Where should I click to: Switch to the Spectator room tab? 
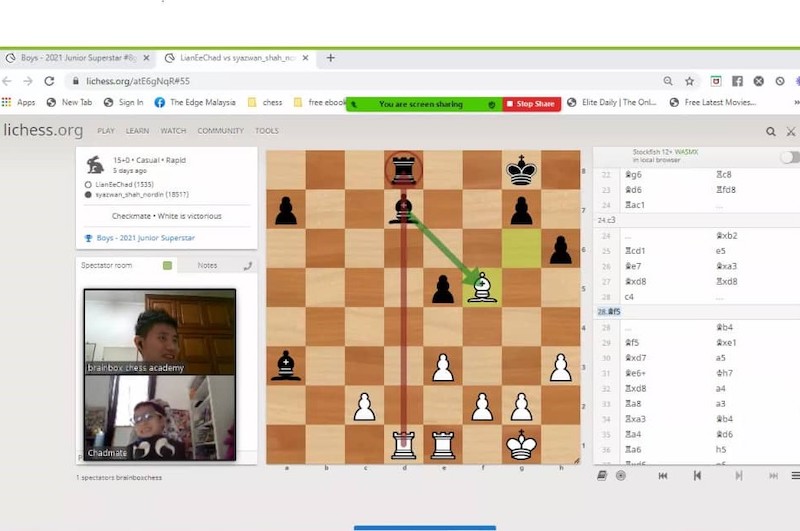point(106,265)
